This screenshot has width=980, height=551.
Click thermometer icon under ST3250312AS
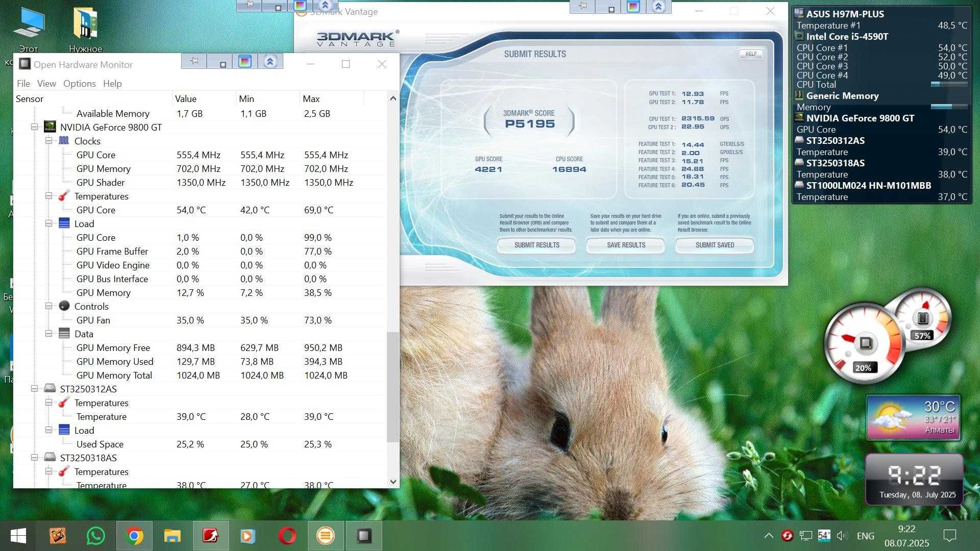click(x=64, y=402)
